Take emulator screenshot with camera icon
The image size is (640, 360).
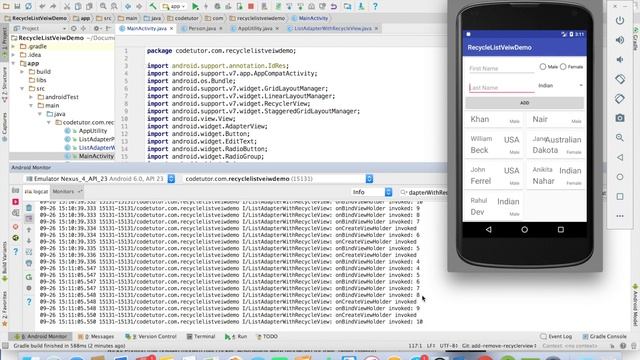[620, 118]
